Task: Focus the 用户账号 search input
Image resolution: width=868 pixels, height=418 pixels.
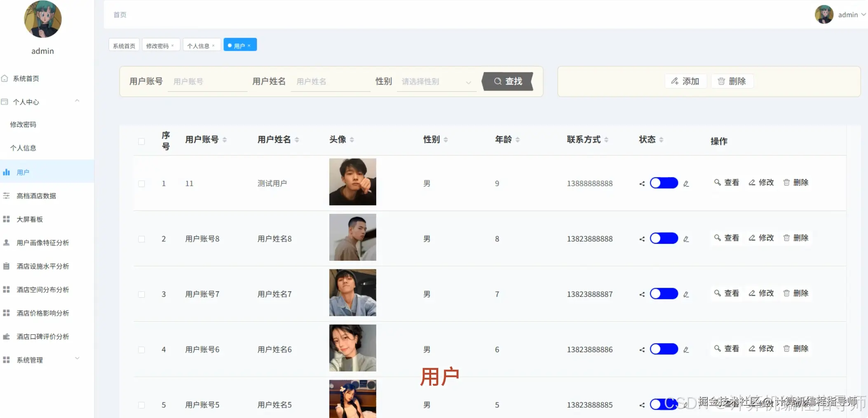Action: pos(207,82)
